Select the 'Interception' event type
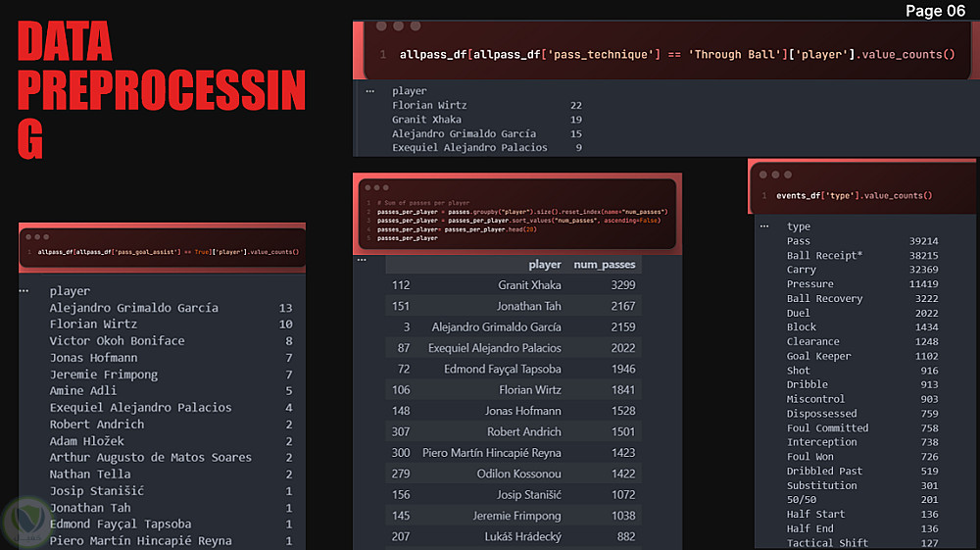The height and width of the screenshot is (550, 980). point(822,442)
